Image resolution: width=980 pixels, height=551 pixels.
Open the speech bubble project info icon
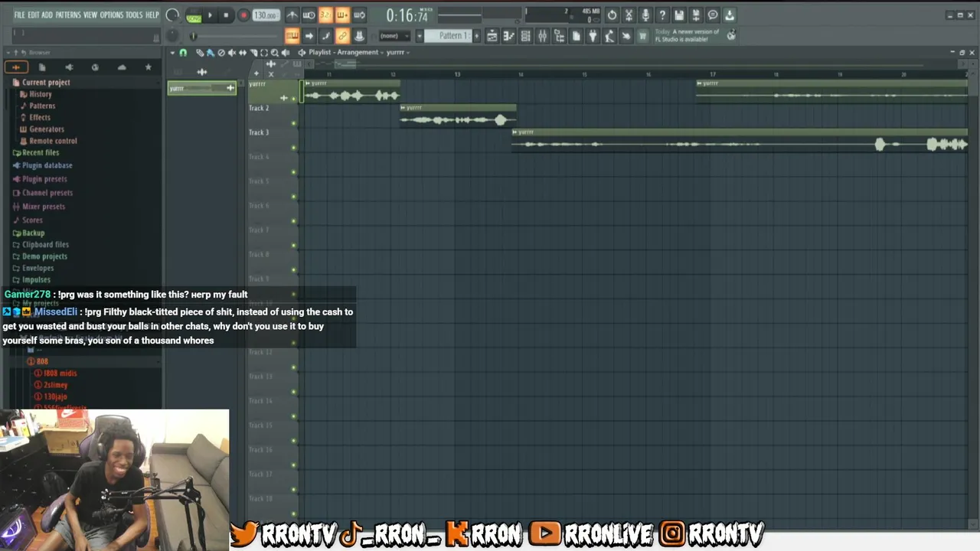(x=713, y=15)
